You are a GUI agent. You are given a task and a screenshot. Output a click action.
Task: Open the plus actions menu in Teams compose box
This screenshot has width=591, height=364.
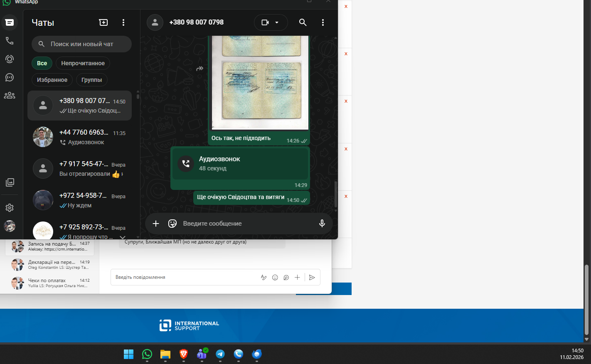pos(297,278)
